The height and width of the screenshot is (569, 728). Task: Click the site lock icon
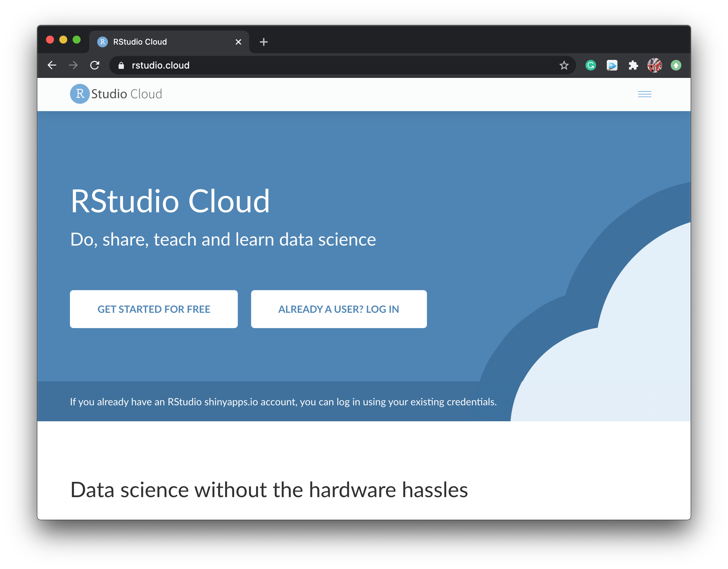[x=121, y=66]
